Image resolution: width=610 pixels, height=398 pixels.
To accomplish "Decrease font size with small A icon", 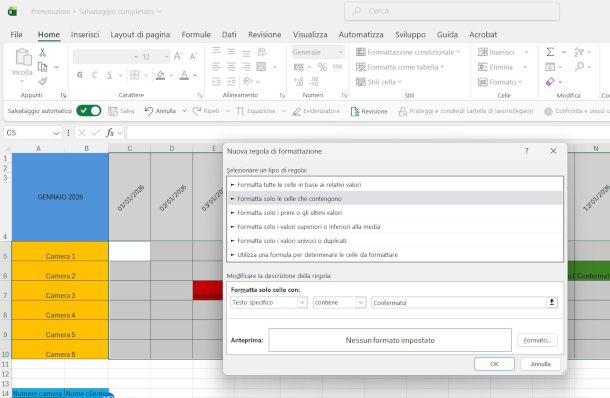I will point(193,56).
